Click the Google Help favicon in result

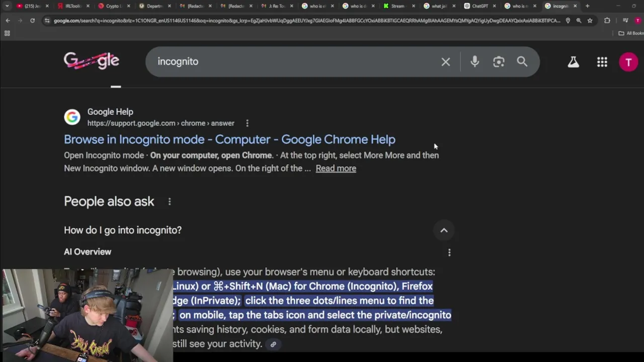point(72,117)
